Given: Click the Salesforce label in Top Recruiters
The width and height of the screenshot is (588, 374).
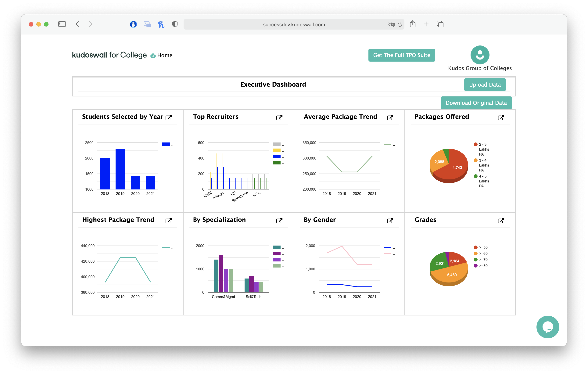Looking at the screenshot, I should point(240,197).
